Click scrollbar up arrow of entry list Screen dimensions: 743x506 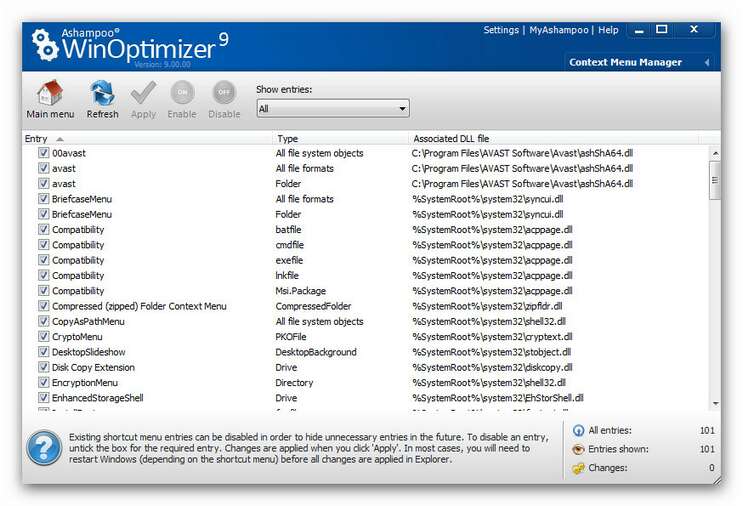715,153
